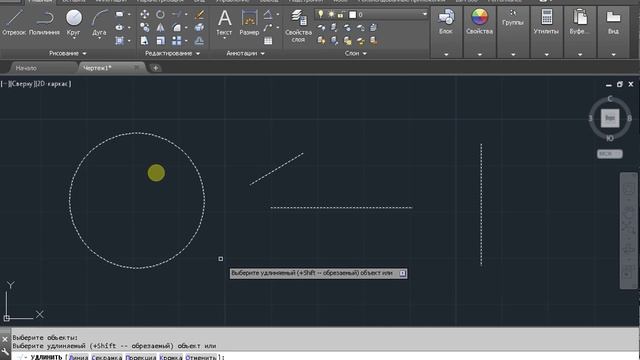Select the Размер (Dimension) tool
This screenshot has height=360, width=640.
[249, 22]
